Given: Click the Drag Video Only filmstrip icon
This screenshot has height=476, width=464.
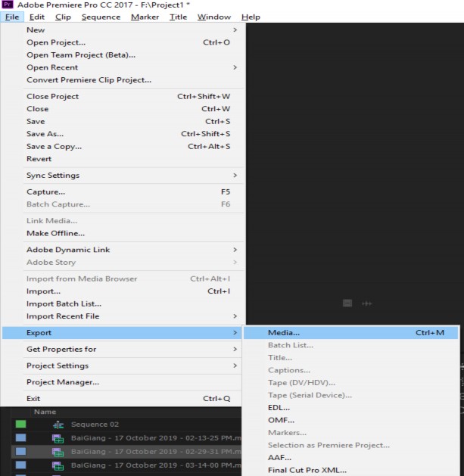Looking at the screenshot, I should (x=347, y=303).
